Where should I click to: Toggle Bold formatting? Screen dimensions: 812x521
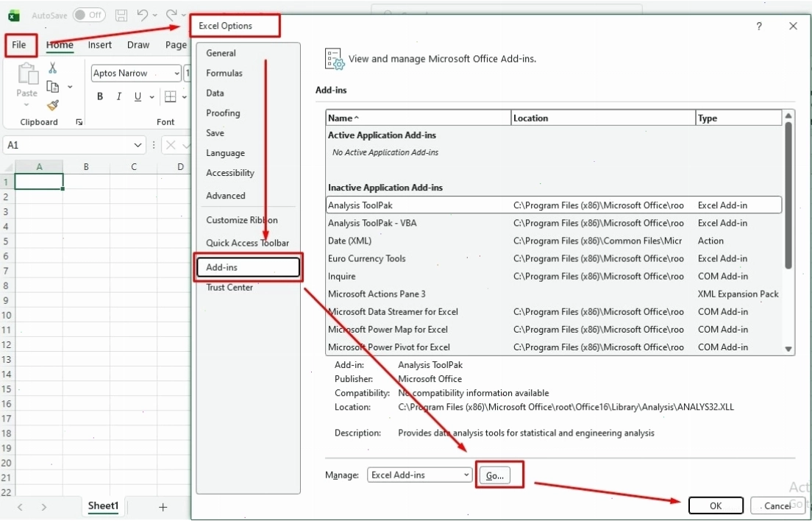[x=100, y=96]
